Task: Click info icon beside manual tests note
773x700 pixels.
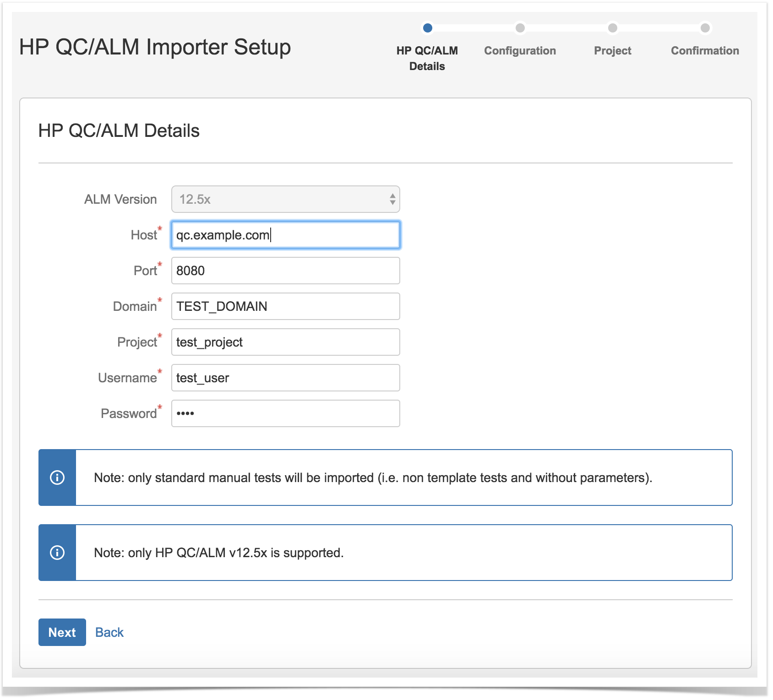Action: (57, 478)
